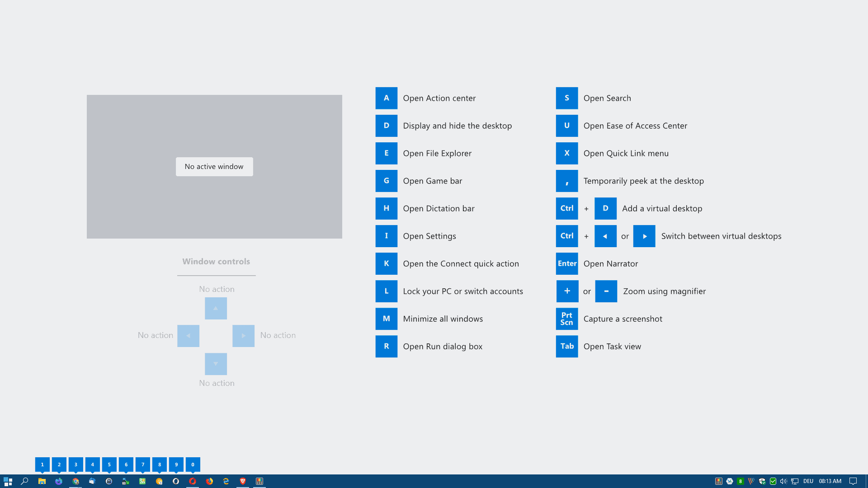Click the "+" key for magnifier zoom

point(567,291)
